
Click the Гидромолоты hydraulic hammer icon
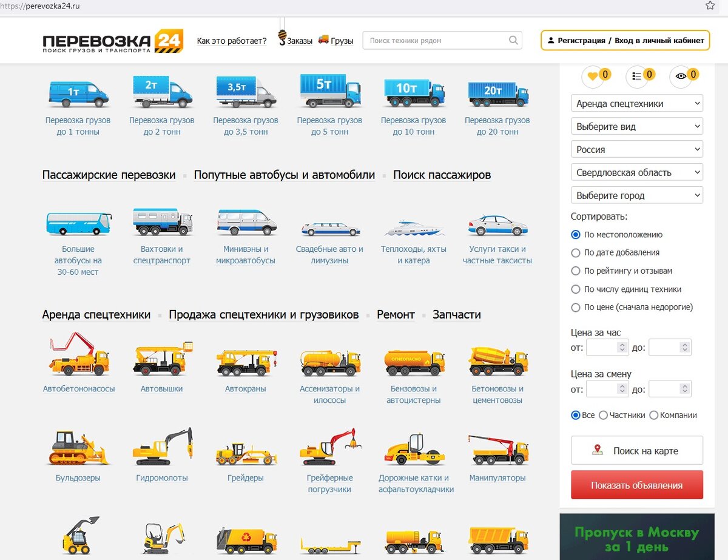point(163,446)
